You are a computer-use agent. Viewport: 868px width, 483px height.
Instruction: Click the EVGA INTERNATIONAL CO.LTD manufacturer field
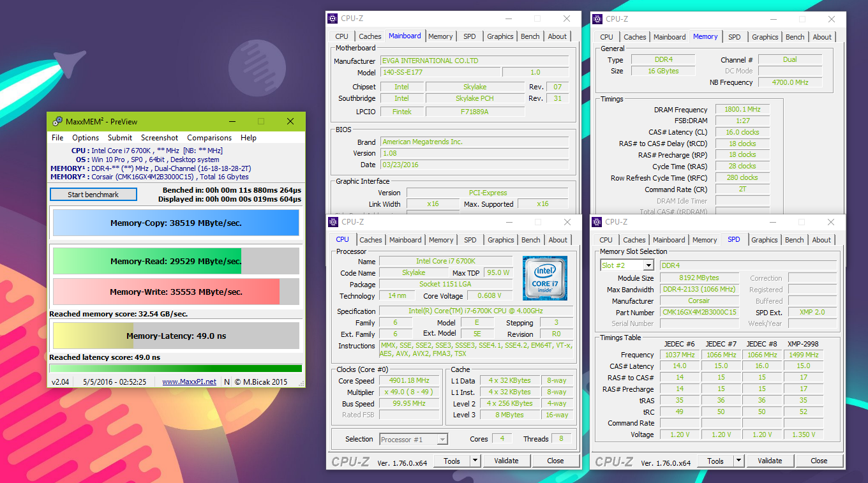point(474,61)
